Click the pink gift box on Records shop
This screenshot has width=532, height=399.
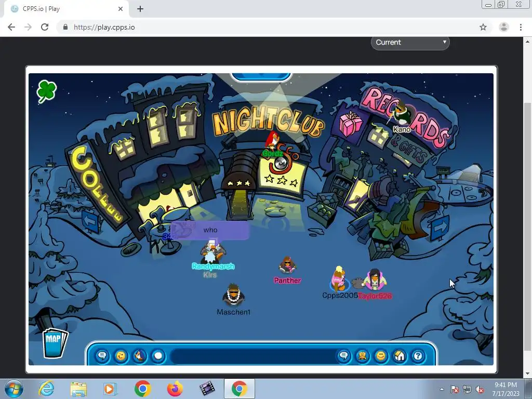pyautogui.click(x=350, y=124)
